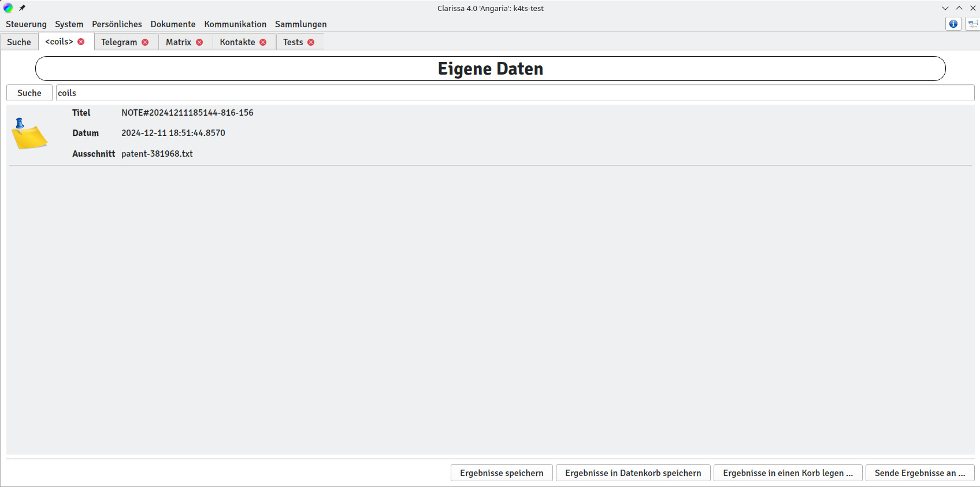Image resolution: width=980 pixels, height=487 pixels.
Task: Switch to the Matrix tab
Action: point(179,42)
